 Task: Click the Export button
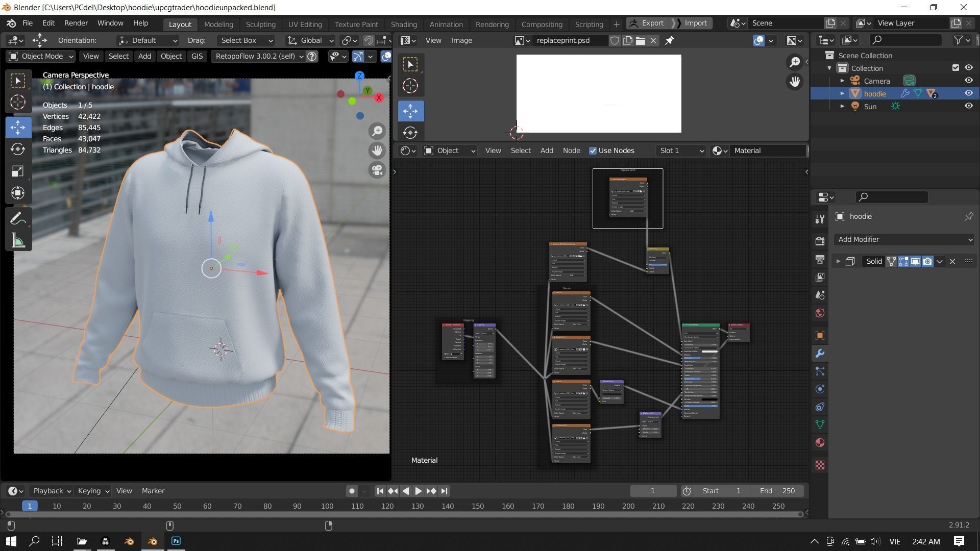647,23
